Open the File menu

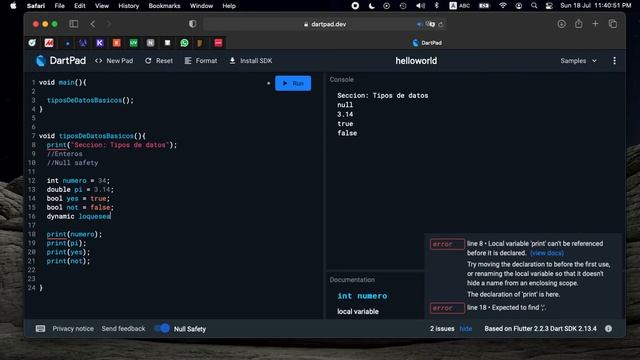[x=60, y=6]
